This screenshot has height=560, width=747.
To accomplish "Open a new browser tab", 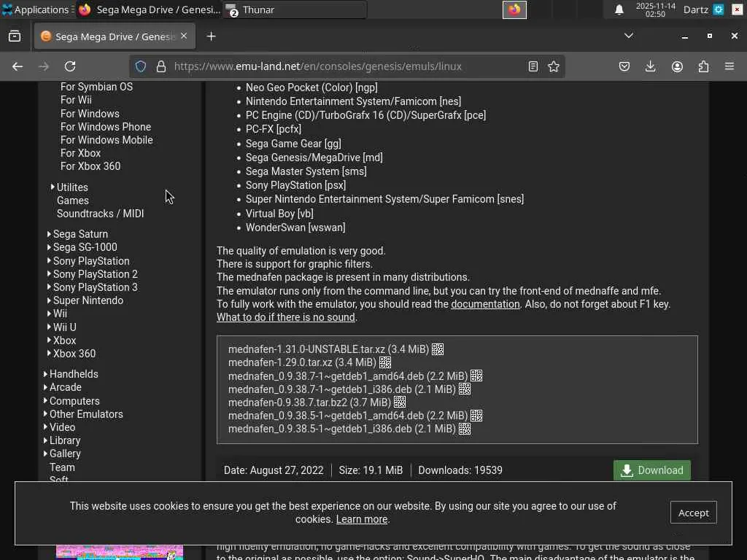I will 211,36.
